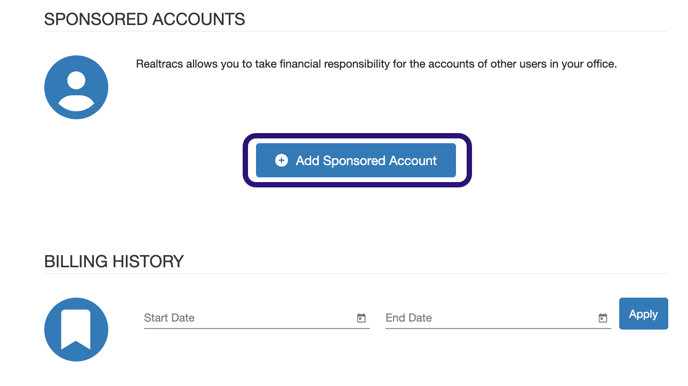Click the Add Sponsored Account button

[x=356, y=160]
